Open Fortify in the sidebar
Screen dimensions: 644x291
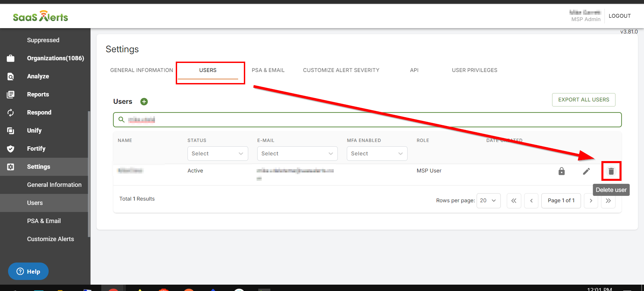pyautogui.click(x=36, y=149)
